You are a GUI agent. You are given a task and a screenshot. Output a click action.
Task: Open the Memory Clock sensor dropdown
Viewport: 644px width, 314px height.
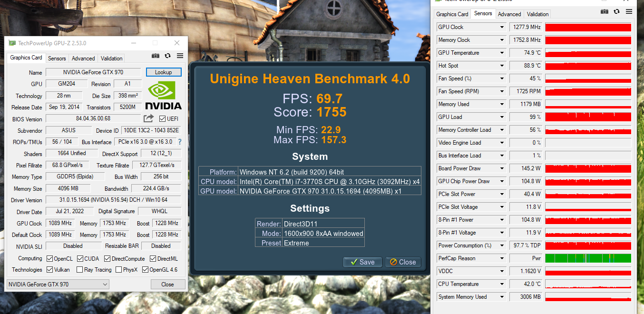click(501, 40)
